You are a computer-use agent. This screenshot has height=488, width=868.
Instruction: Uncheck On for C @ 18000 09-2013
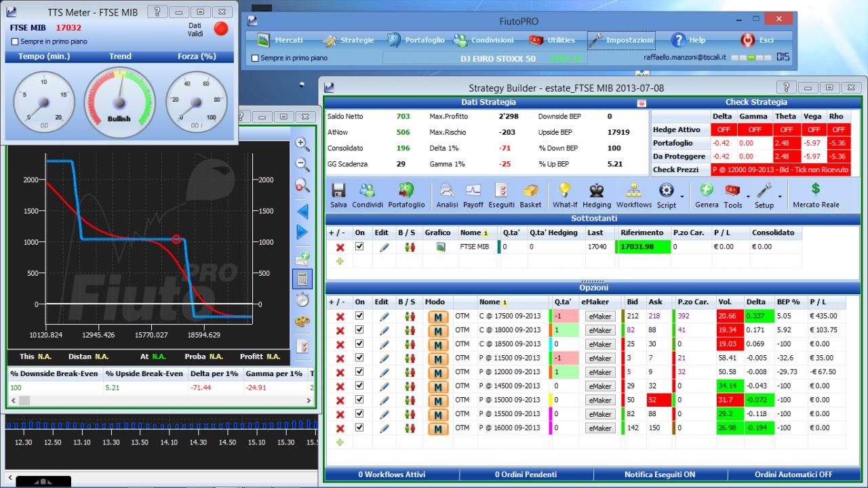pyautogui.click(x=360, y=330)
